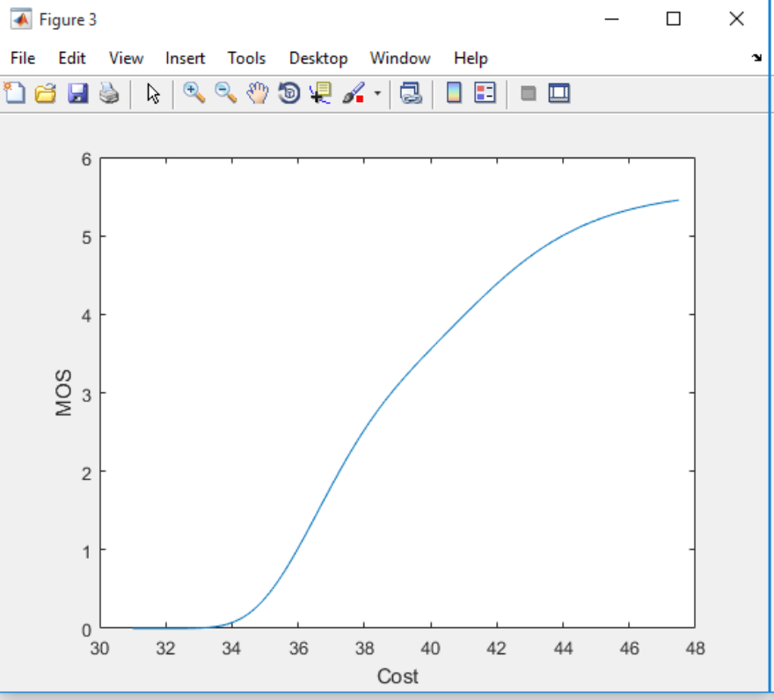Click the New Figure icon

(14, 93)
